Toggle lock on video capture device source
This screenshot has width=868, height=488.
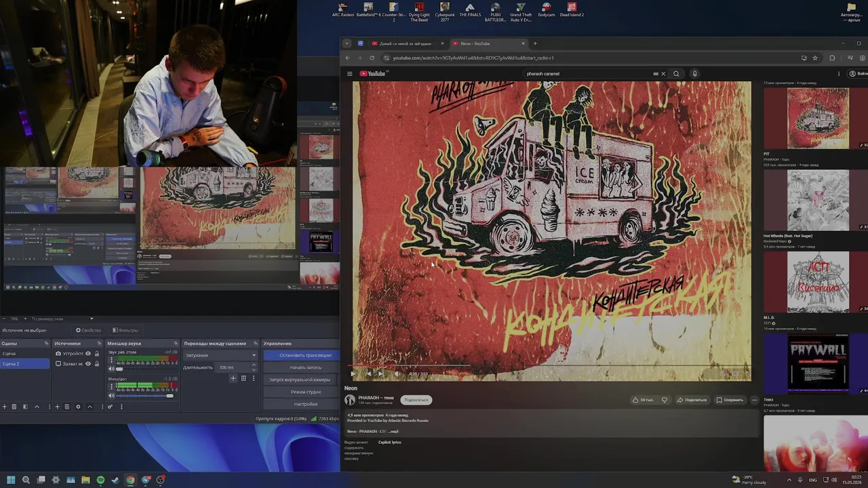[97, 354]
